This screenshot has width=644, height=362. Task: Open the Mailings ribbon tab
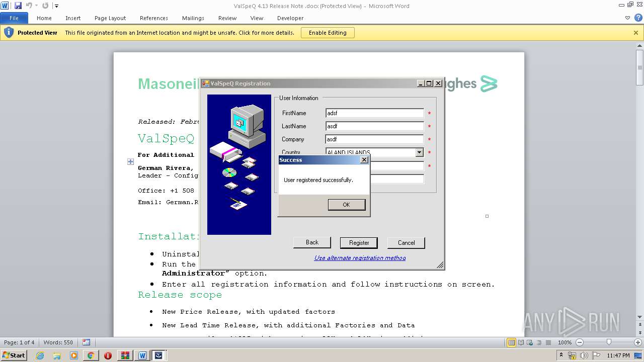(x=193, y=18)
